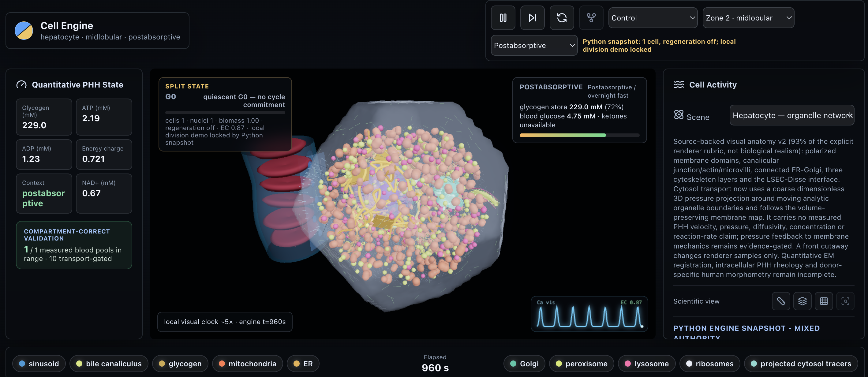
Task: Click the glycogen store progress bar
Action: tap(579, 135)
